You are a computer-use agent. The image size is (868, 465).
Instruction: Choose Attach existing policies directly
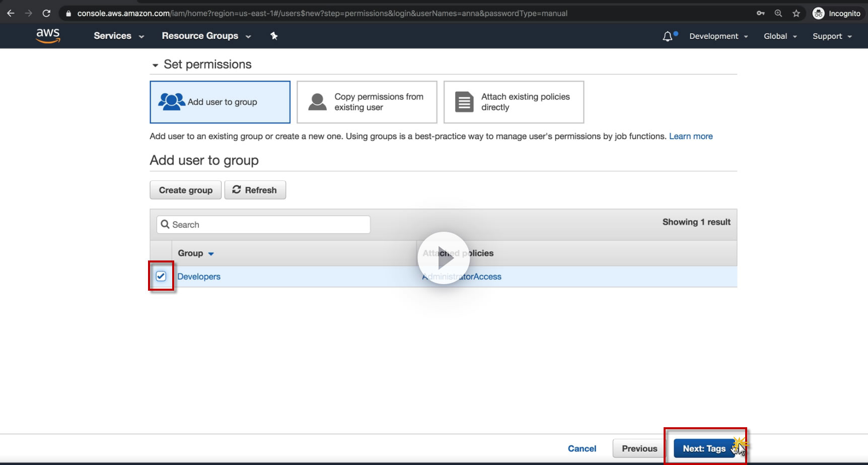click(x=514, y=102)
